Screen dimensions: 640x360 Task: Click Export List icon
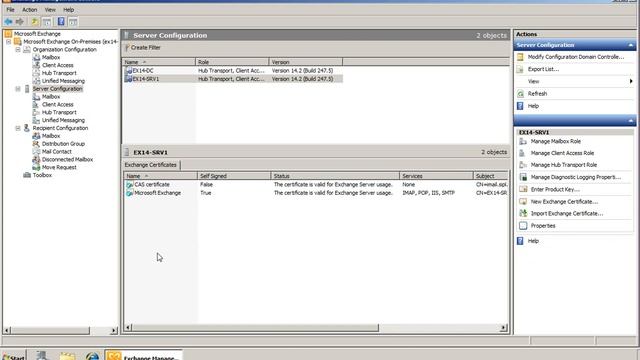[x=520, y=69]
